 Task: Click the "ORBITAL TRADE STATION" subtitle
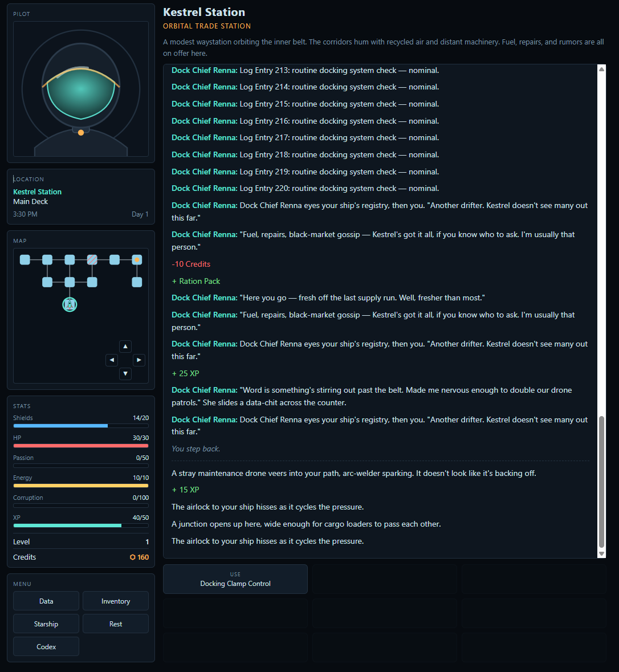coord(207,26)
